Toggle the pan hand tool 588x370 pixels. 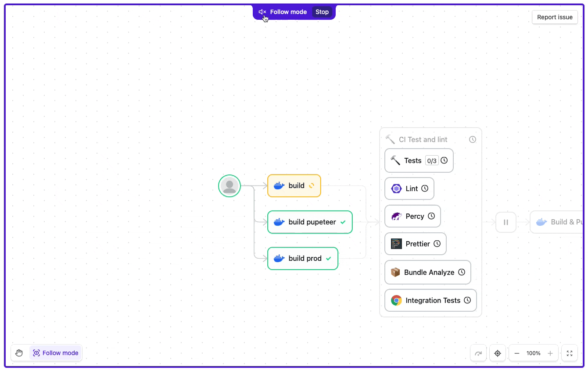pos(19,352)
